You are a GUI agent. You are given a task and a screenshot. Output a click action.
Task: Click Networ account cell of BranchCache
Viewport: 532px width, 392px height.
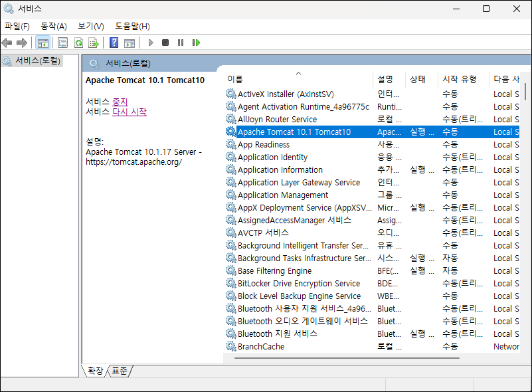[506, 346]
